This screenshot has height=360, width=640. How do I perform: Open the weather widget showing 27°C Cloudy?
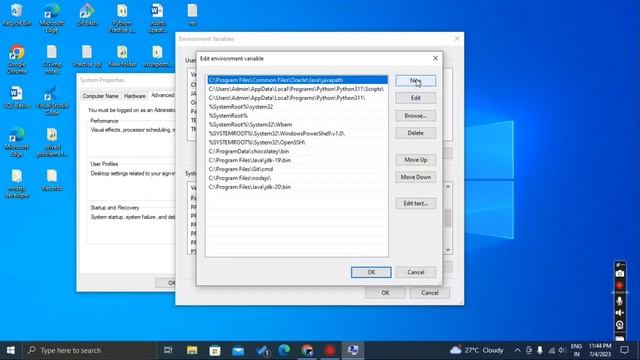tap(476, 350)
